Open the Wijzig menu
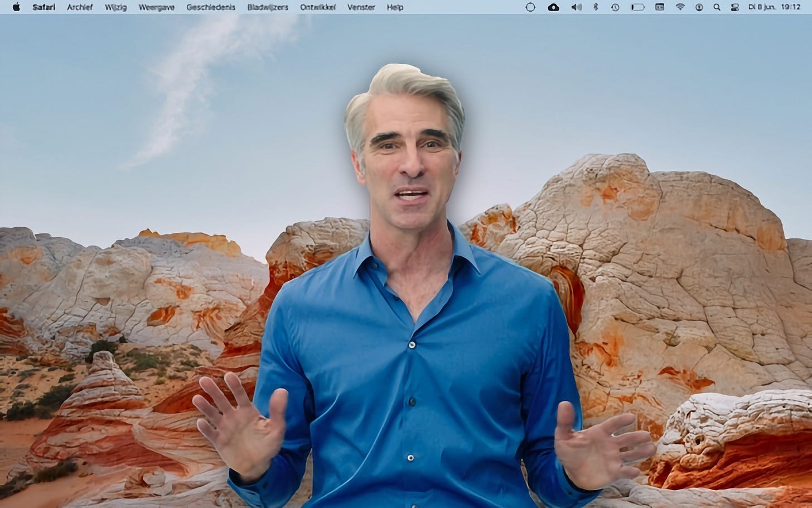This screenshot has width=812, height=508. pos(115,7)
